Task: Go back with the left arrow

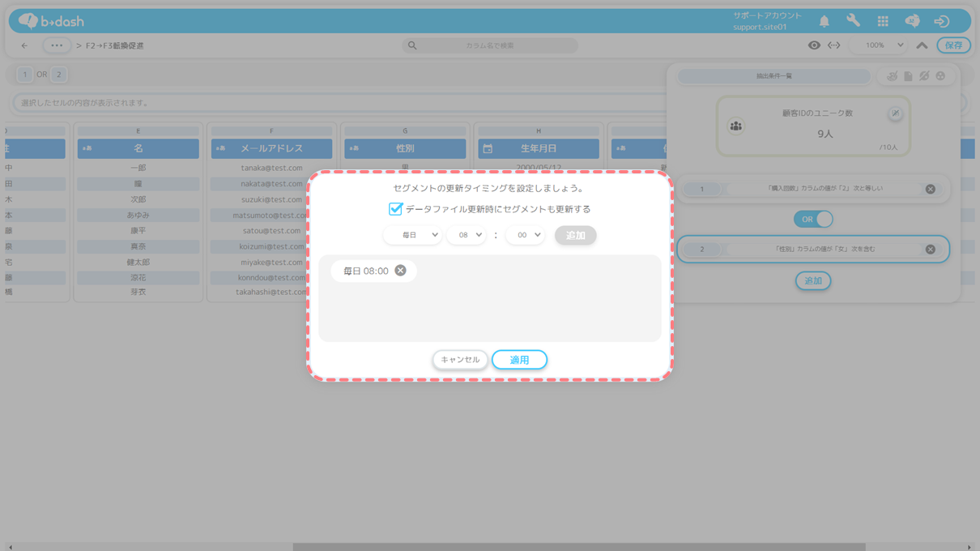Action: click(24, 45)
